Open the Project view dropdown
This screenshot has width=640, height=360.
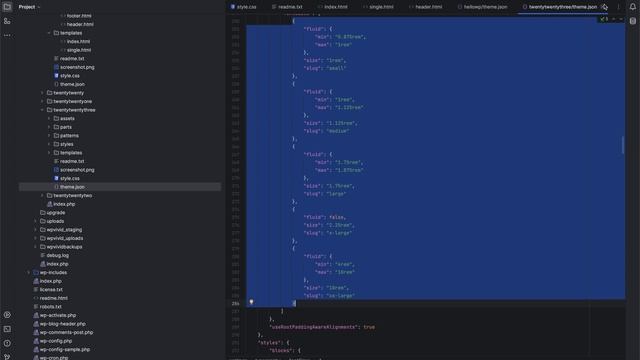click(x=29, y=7)
